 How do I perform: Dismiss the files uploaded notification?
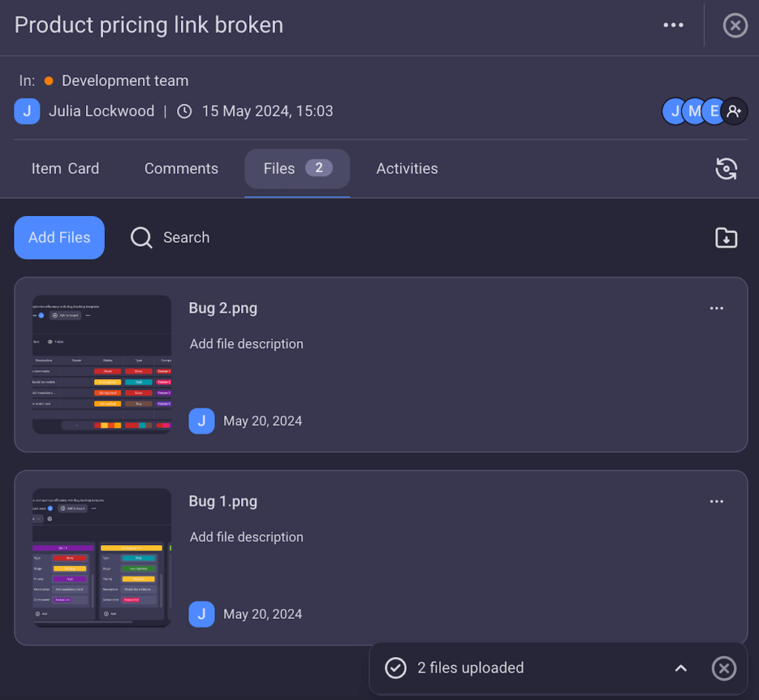(x=723, y=668)
